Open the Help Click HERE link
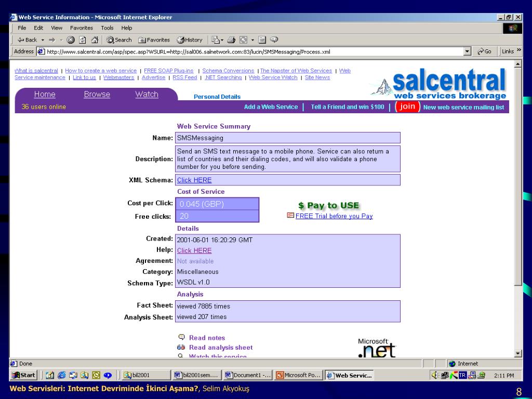The image size is (532, 399). point(194,250)
